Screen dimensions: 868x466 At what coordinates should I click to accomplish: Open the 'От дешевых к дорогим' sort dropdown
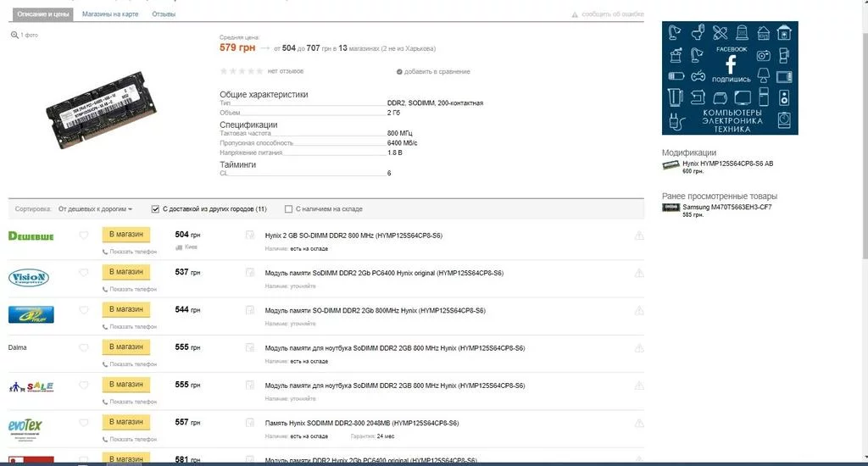pyautogui.click(x=95, y=209)
